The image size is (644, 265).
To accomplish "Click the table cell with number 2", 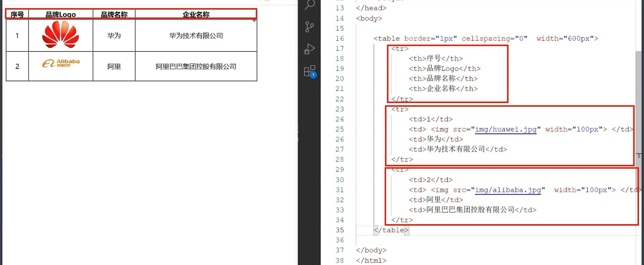I will [x=17, y=66].
